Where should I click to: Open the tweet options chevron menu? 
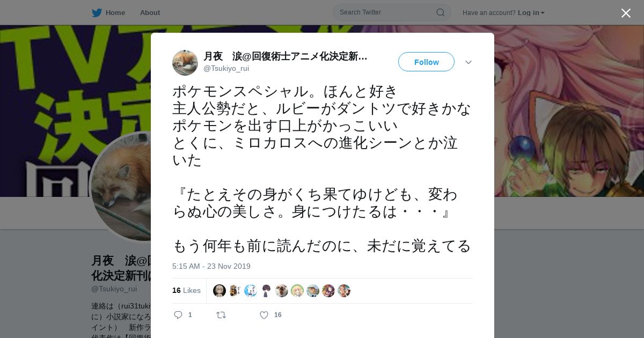click(469, 62)
